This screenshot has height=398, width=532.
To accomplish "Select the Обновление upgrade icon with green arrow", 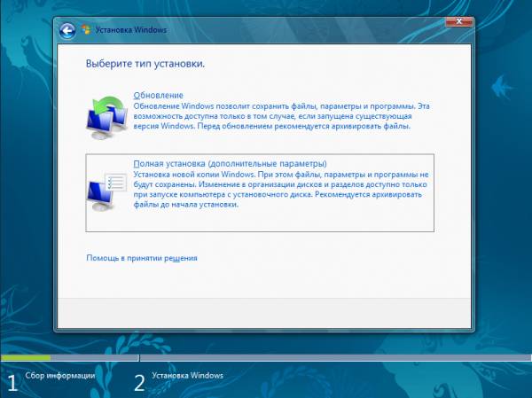I will click(x=106, y=117).
